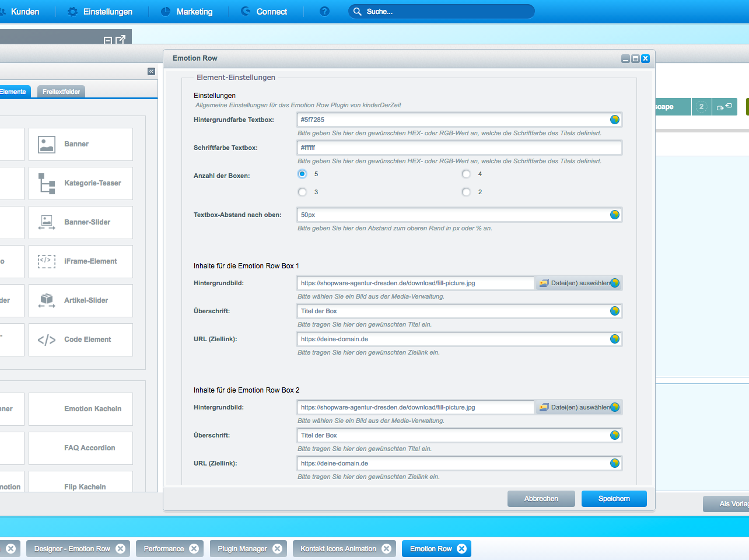Click globe icon in Box 2 Überschrift field
The height and width of the screenshot is (560, 749).
point(615,435)
